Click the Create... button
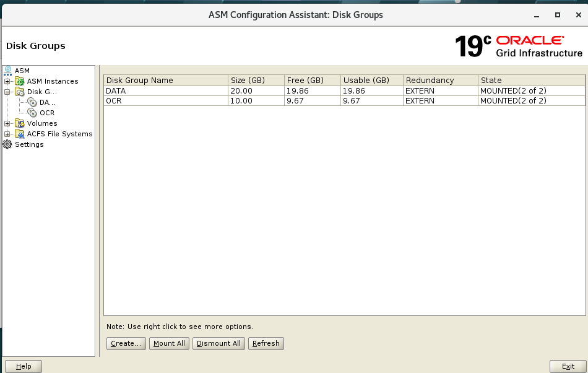This screenshot has height=373, width=588. click(x=126, y=343)
